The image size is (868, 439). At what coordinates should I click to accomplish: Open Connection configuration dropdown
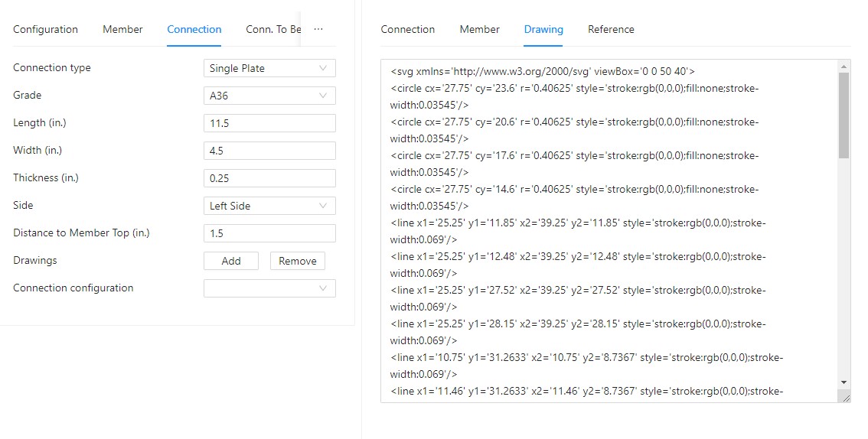coord(269,288)
